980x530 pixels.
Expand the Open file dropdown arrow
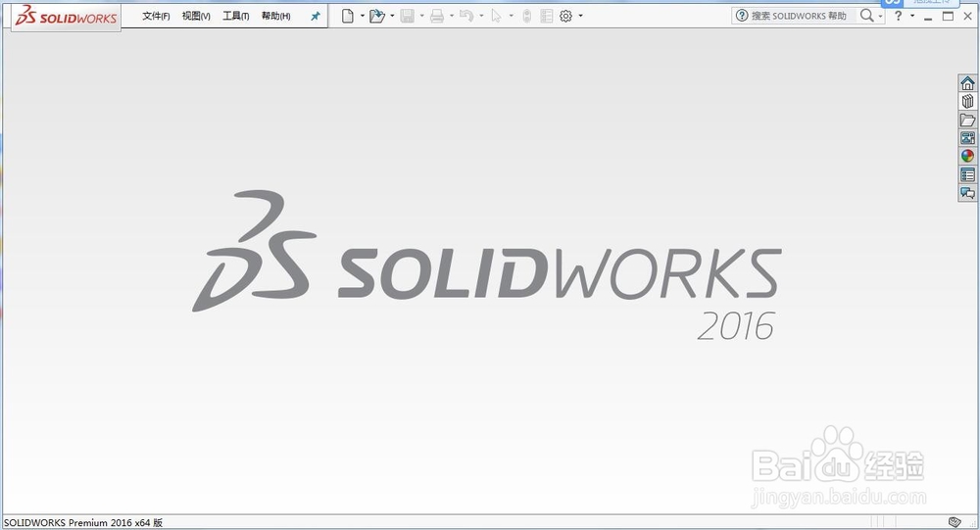(x=392, y=17)
